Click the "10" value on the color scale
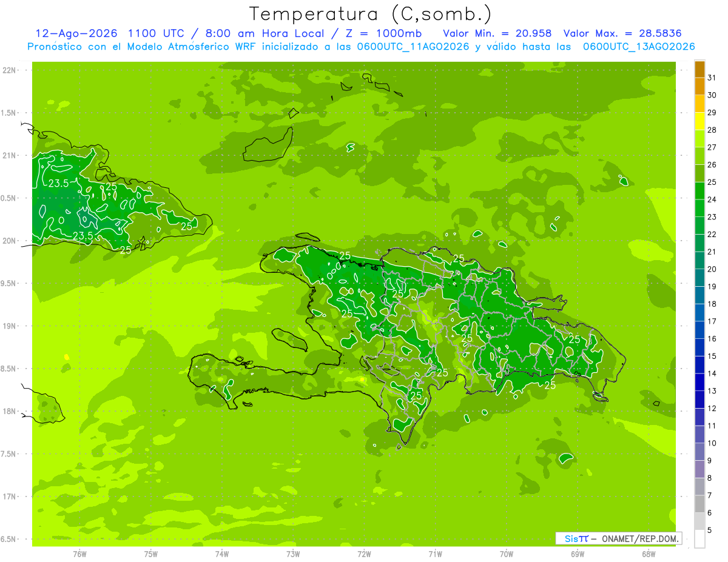The image size is (728, 562). pyautogui.click(x=712, y=443)
